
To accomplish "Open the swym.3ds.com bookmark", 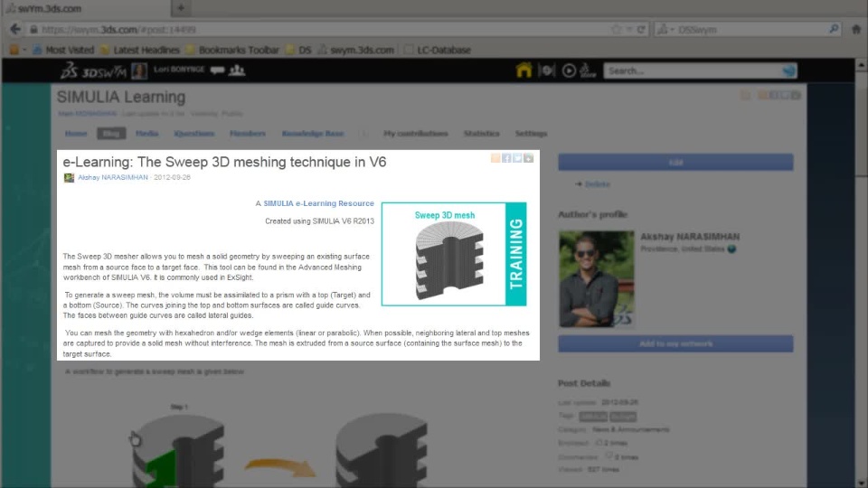I will (x=356, y=50).
